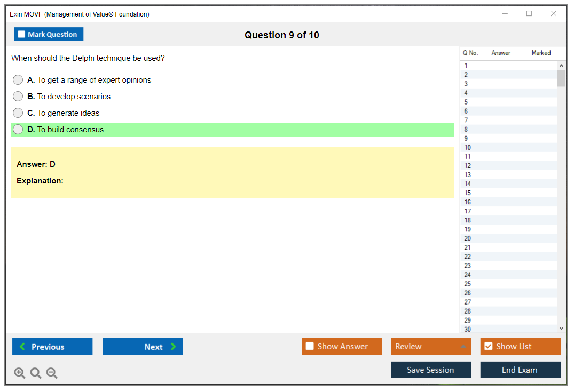574x392 pixels.
Task: Maximize the exam window
Action: [529, 14]
